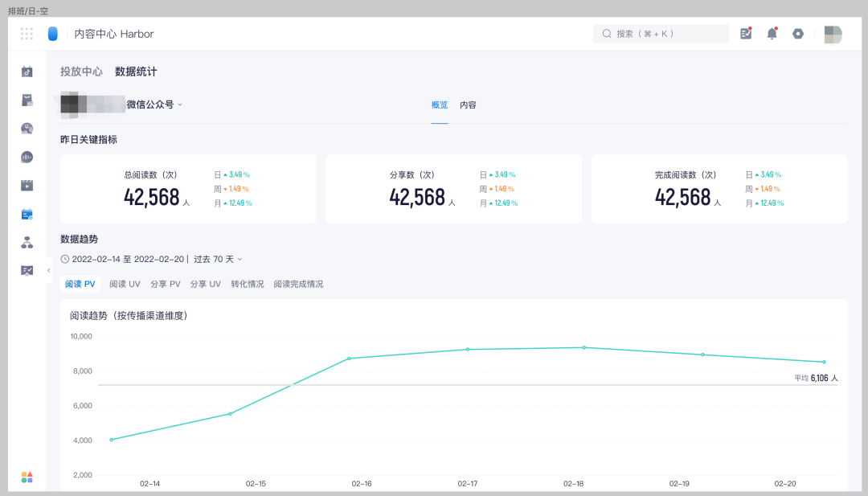Click the search field in the top bar
The width and height of the screenshot is (868, 496).
tap(661, 34)
